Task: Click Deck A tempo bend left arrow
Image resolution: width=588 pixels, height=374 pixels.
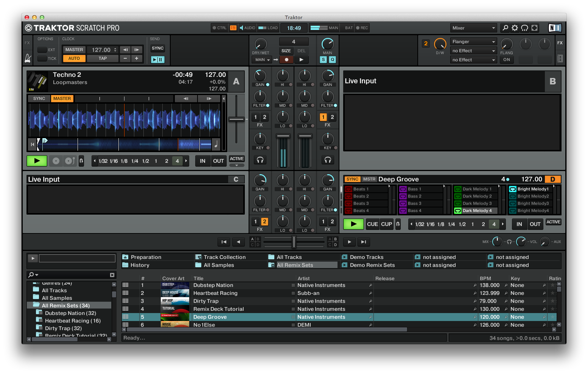Action: [186, 98]
